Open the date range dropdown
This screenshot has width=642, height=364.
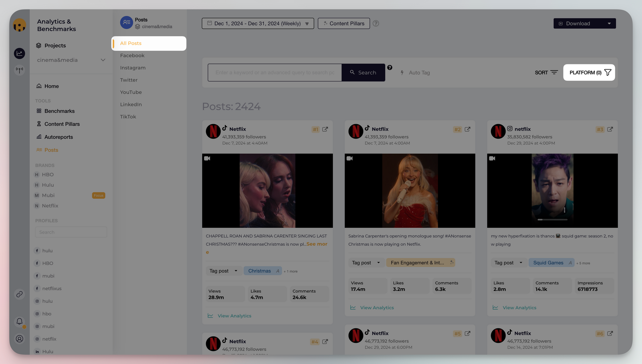tap(258, 23)
